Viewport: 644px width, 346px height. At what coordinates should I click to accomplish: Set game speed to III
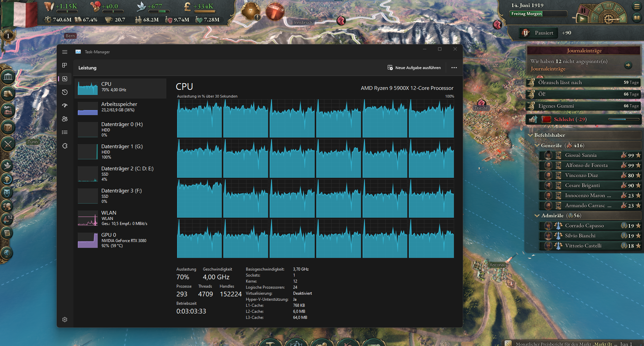click(608, 6)
